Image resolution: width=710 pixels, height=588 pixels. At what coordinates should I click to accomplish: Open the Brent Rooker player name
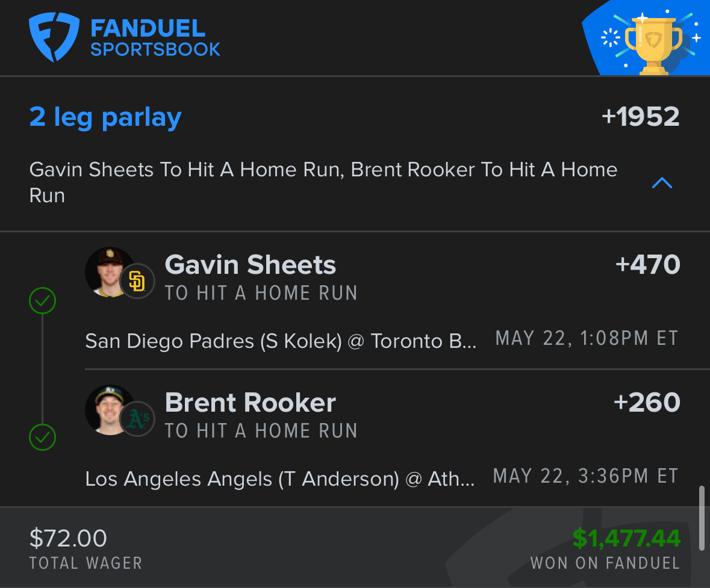(x=250, y=403)
